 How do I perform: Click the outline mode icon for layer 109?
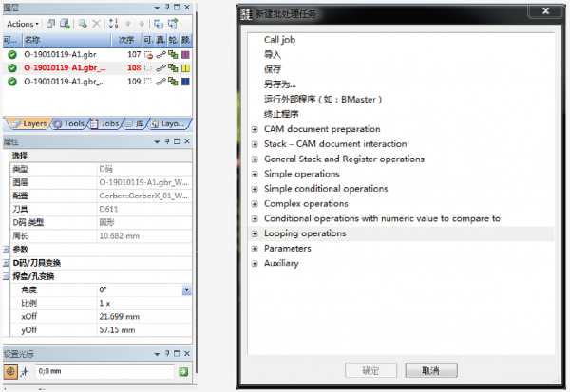click(x=172, y=82)
